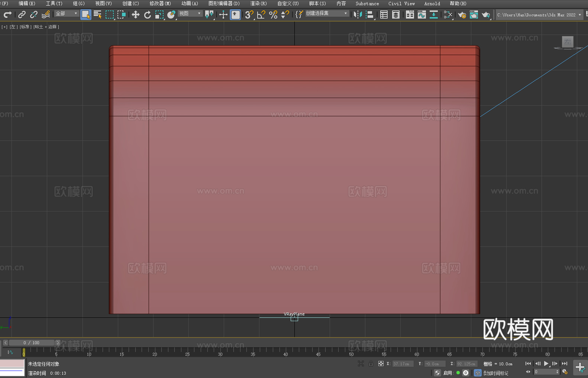The image size is (588, 378).
Task: Click the ViewCube 左 face
Action: 568,42
